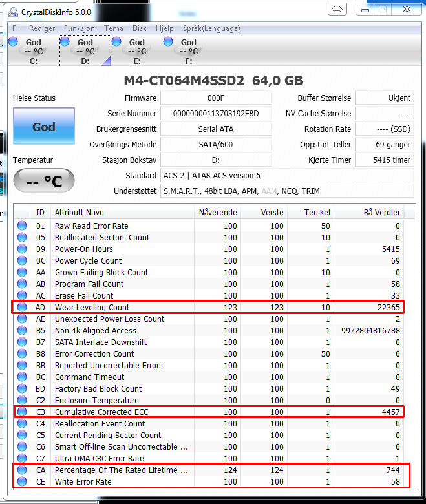Viewport: 426px width, 504px height.
Task: Open the Tema menu
Action: click(x=114, y=28)
